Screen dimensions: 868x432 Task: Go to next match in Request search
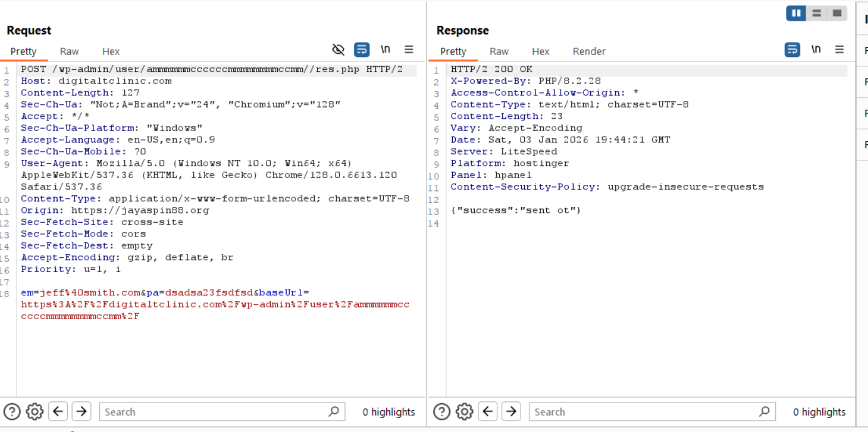(81, 411)
